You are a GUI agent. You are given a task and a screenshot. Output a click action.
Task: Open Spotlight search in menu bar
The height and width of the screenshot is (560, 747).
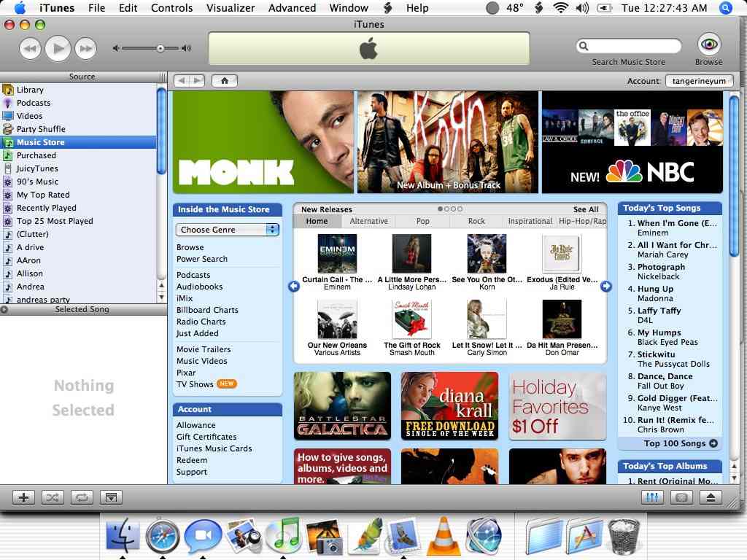(x=726, y=8)
